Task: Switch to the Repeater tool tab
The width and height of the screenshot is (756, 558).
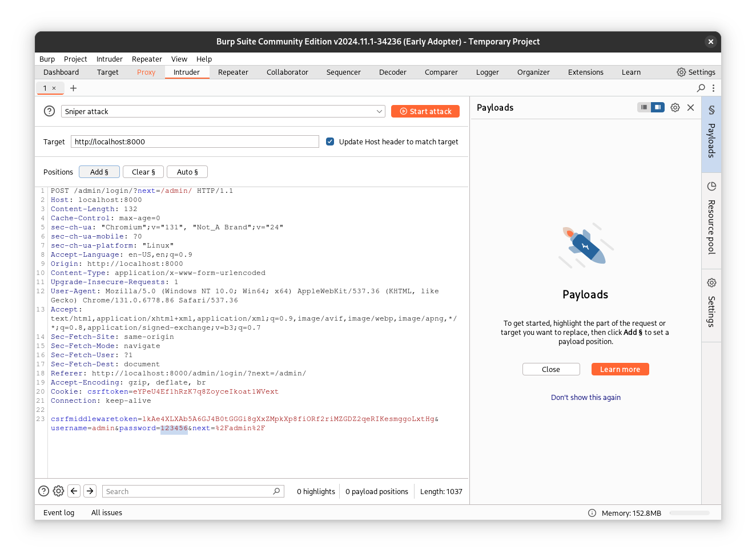Action: click(233, 72)
